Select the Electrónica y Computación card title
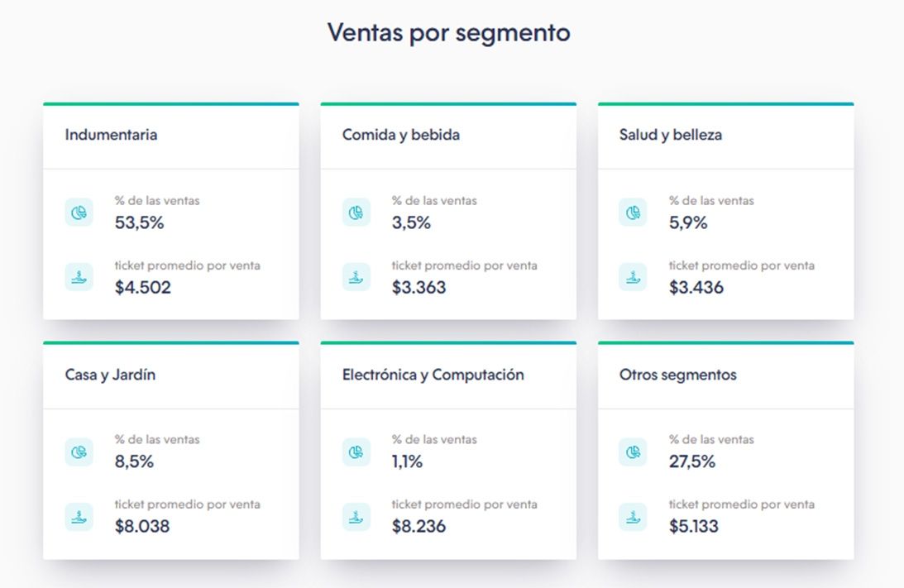Image resolution: width=904 pixels, height=588 pixels. click(x=433, y=375)
